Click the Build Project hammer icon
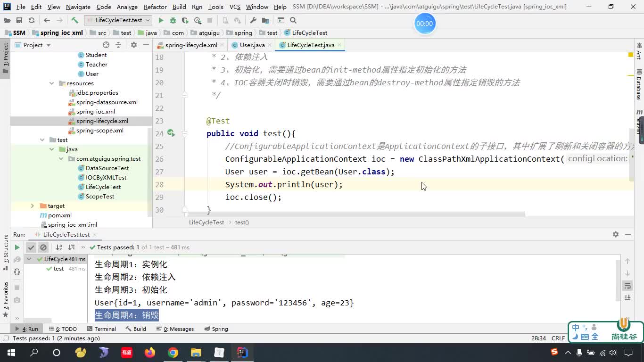 [74, 20]
